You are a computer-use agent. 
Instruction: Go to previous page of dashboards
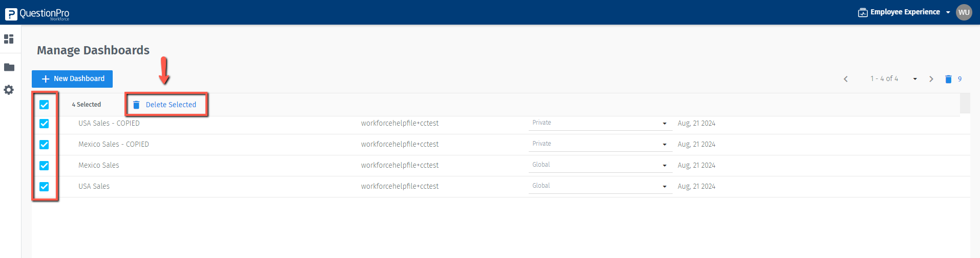click(846, 79)
